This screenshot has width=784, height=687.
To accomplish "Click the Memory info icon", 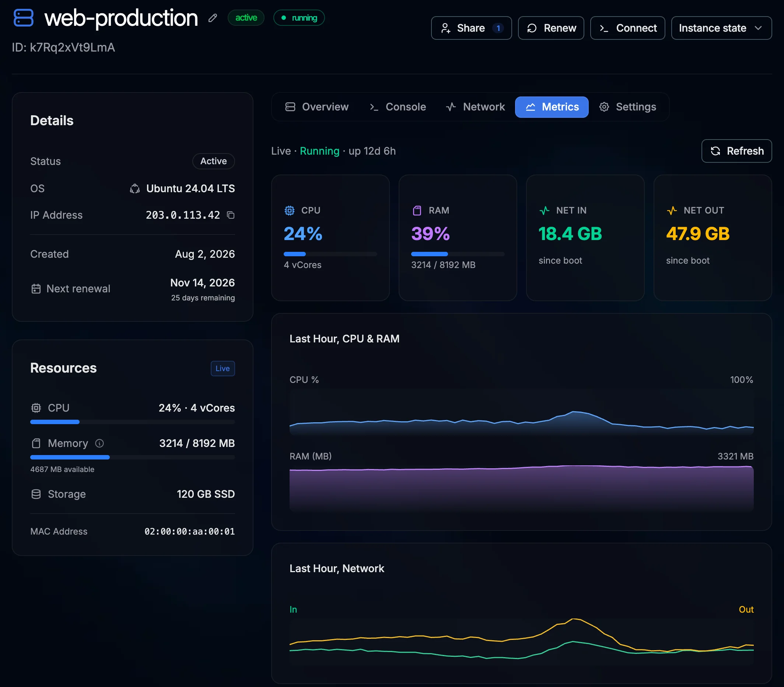I will (100, 444).
